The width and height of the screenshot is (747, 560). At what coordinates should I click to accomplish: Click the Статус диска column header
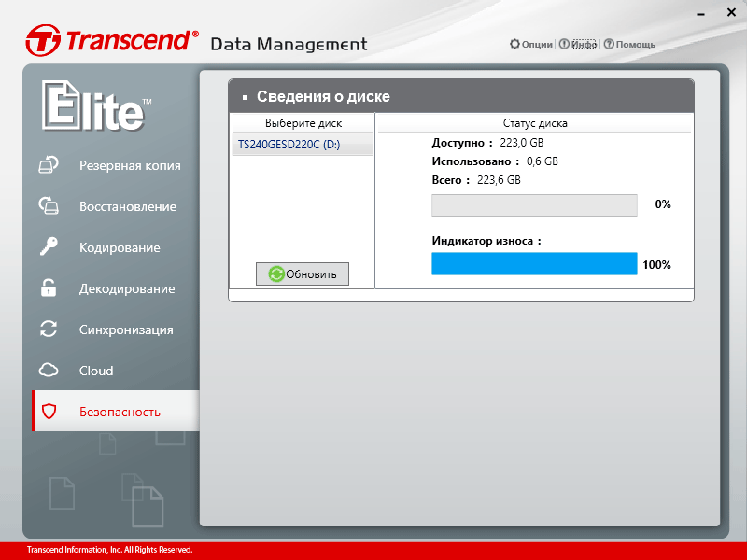pyautogui.click(x=534, y=123)
